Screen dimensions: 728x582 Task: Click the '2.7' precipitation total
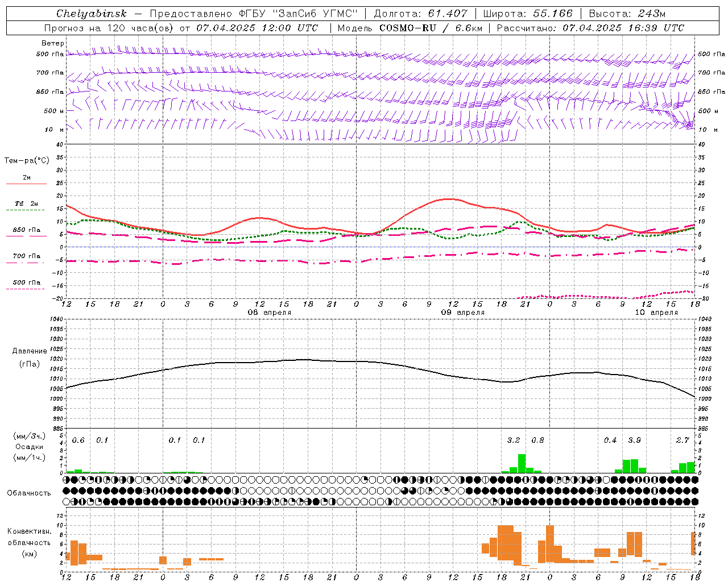(683, 440)
